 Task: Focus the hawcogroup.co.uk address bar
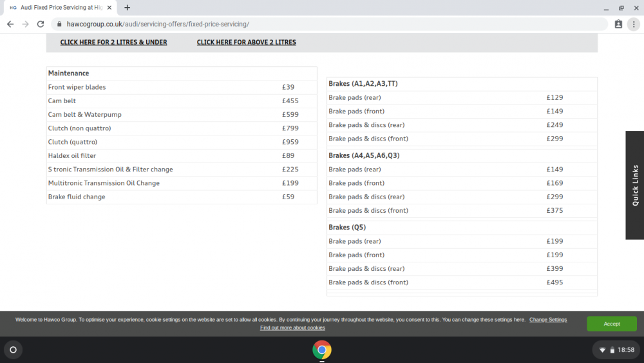[x=329, y=25]
